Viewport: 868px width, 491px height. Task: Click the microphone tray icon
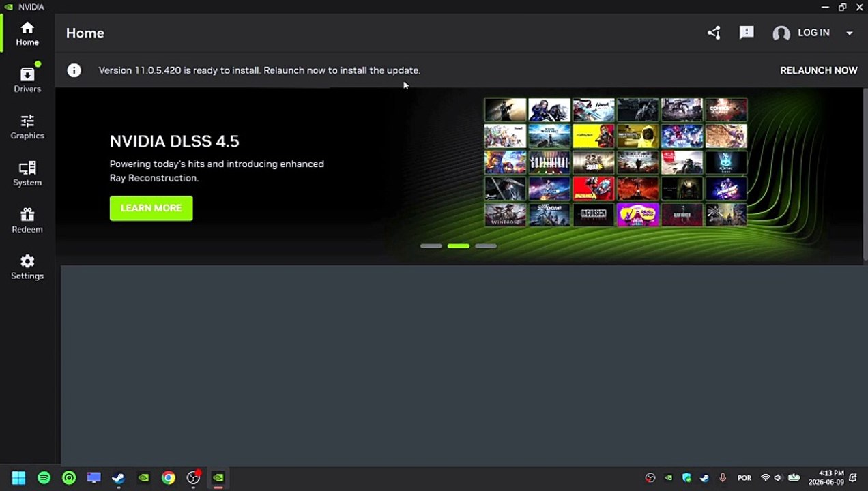coord(723,478)
